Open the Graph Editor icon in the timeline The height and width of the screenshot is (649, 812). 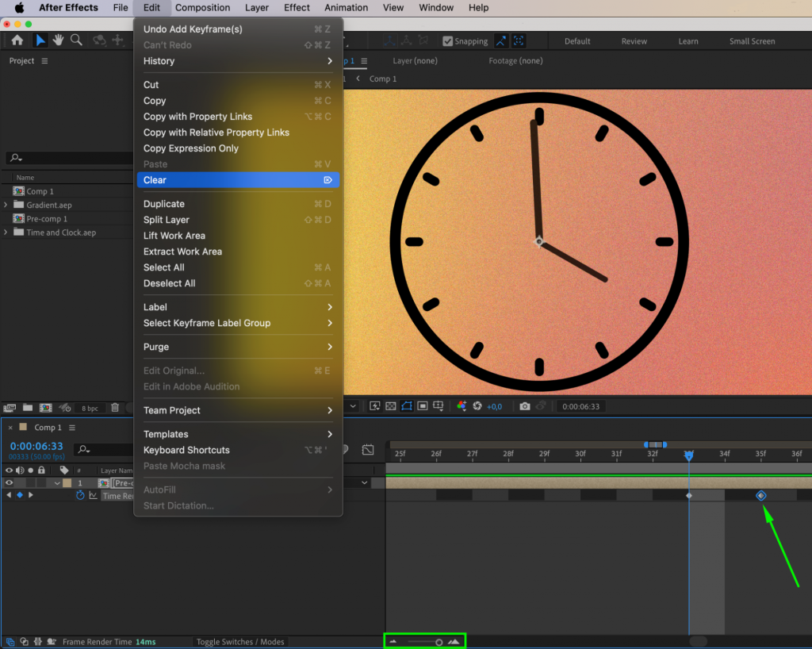pos(368,449)
